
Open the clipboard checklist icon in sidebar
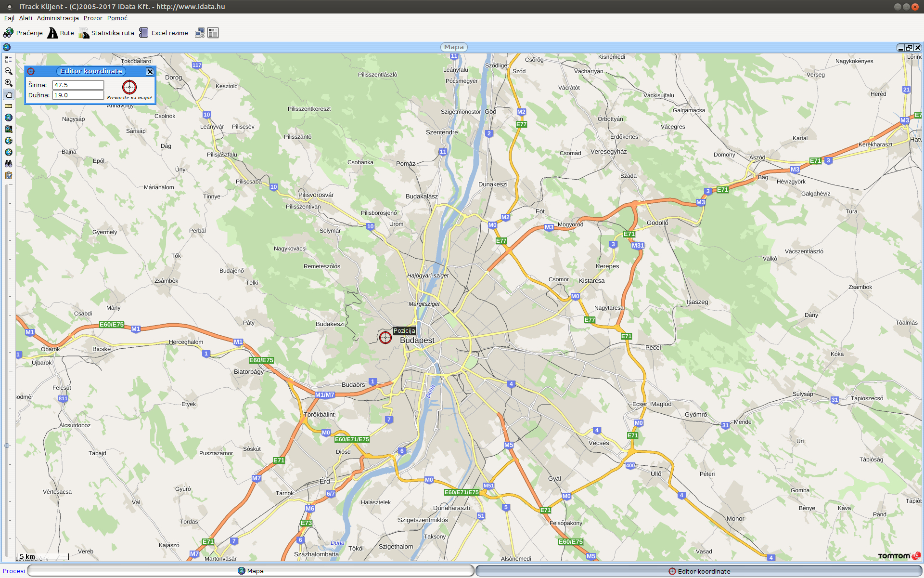tap(8, 175)
